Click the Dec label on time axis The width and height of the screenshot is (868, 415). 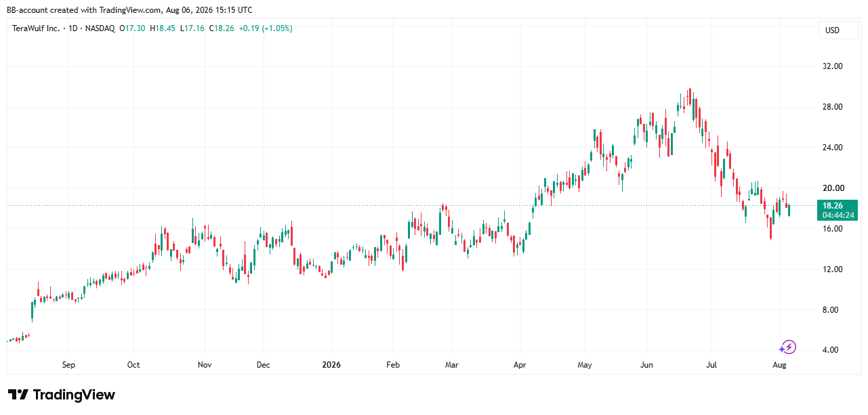click(264, 365)
